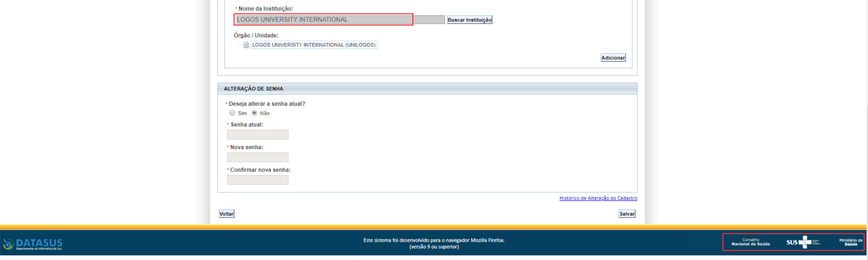Image resolution: width=868 pixels, height=260 pixels.
Task: Focus the Confirmar nova senha field
Action: pos(258,180)
